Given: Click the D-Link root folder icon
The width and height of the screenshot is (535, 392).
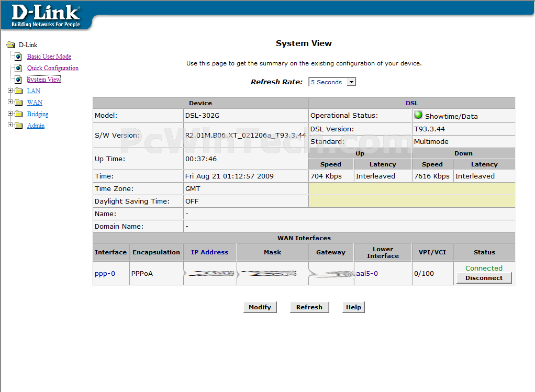Looking at the screenshot, I should click(10, 44).
